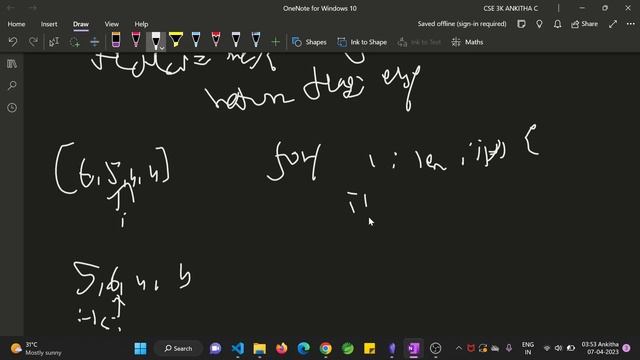Click the Ink to Text button

tap(419, 42)
